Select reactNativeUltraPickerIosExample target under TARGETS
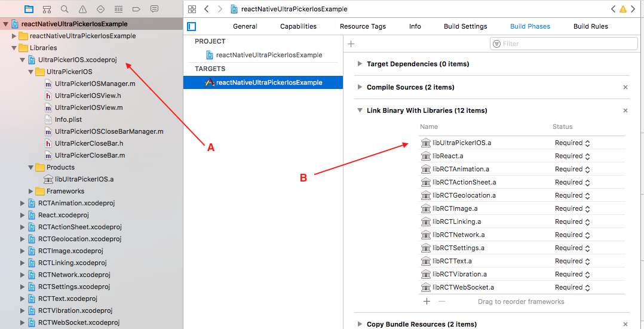The height and width of the screenshot is (329, 644). [263, 82]
